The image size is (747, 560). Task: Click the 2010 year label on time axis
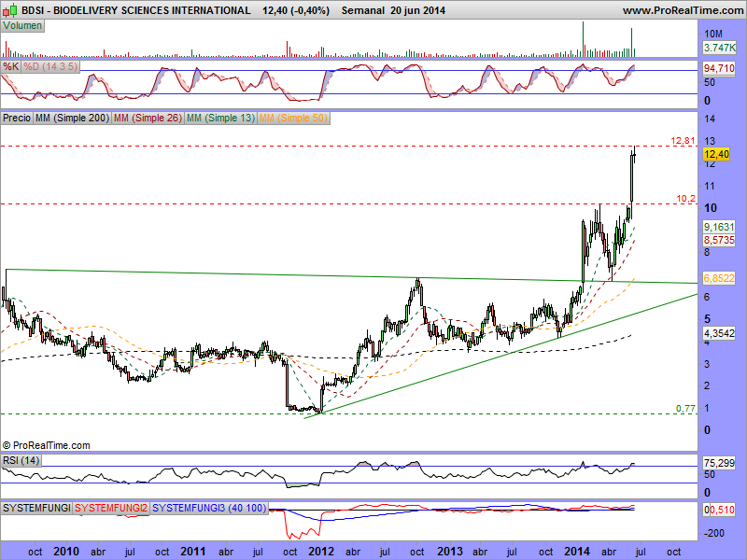66,552
